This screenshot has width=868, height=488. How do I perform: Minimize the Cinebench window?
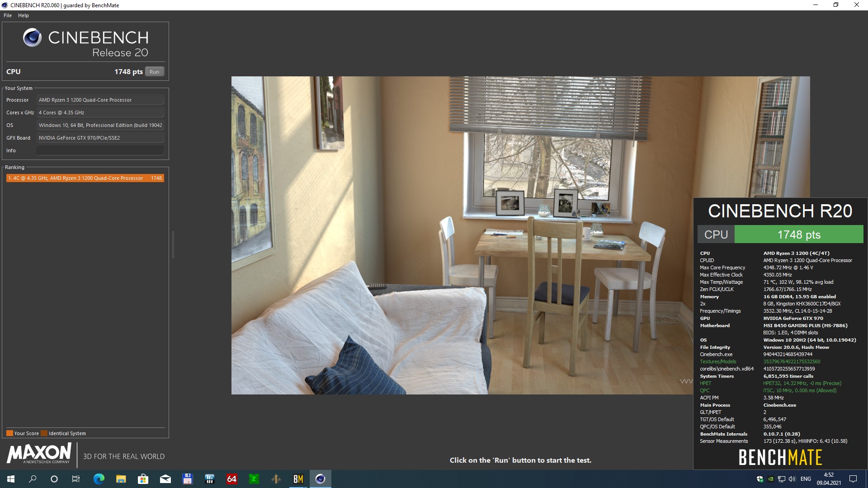click(815, 5)
